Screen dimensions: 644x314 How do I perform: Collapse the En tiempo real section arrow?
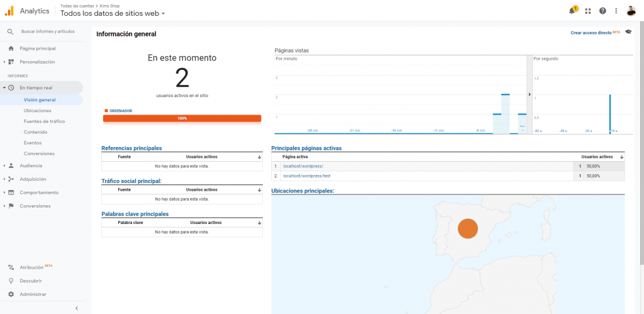tap(4, 87)
